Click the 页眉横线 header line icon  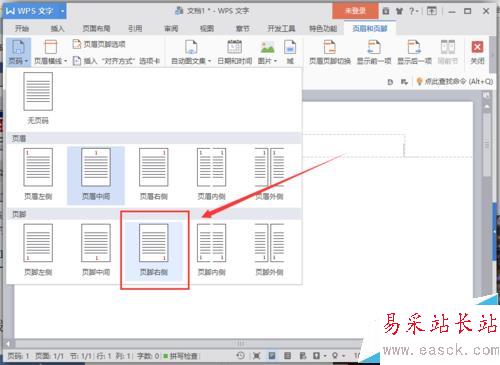pos(50,47)
